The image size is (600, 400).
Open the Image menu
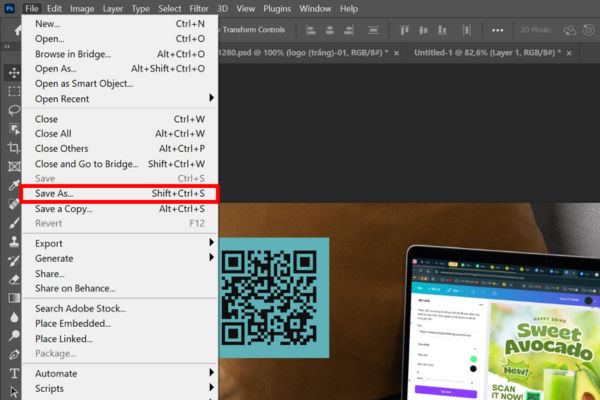pyautogui.click(x=82, y=8)
